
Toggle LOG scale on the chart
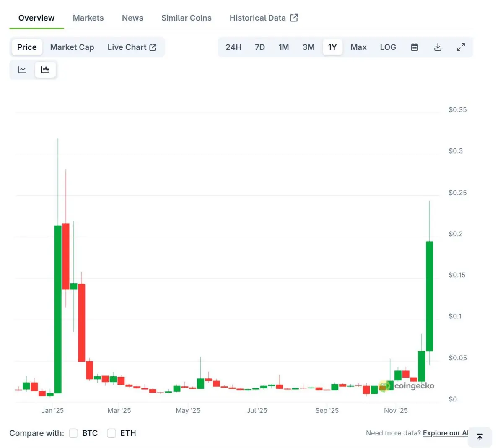pyautogui.click(x=388, y=47)
